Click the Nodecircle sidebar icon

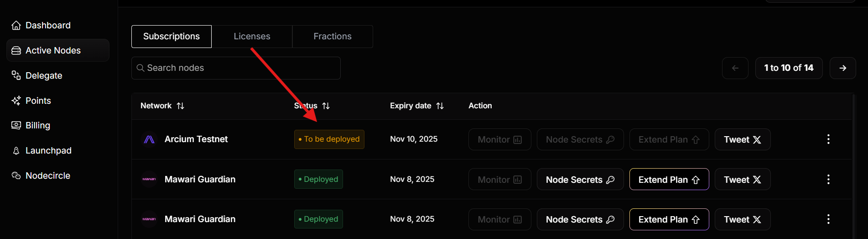coord(16,175)
